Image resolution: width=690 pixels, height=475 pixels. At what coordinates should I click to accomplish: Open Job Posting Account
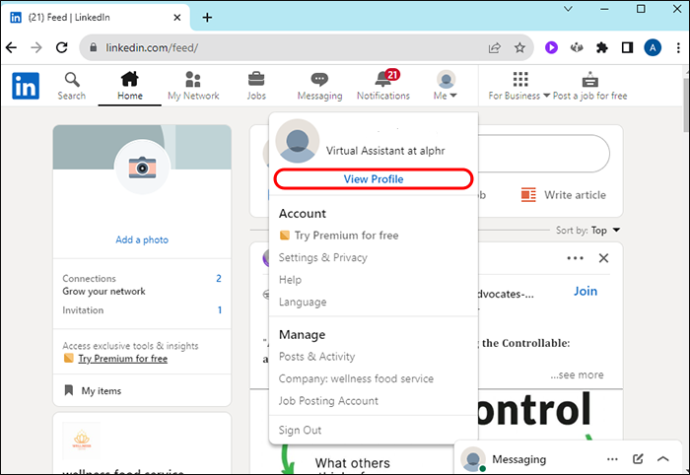click(x=328, y=401)
